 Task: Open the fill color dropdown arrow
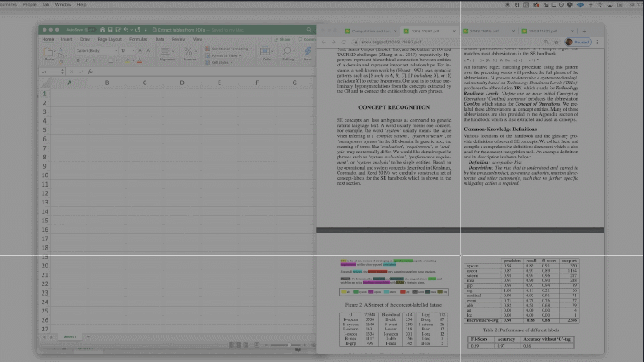pyautogui.click(x=133, y=60)
